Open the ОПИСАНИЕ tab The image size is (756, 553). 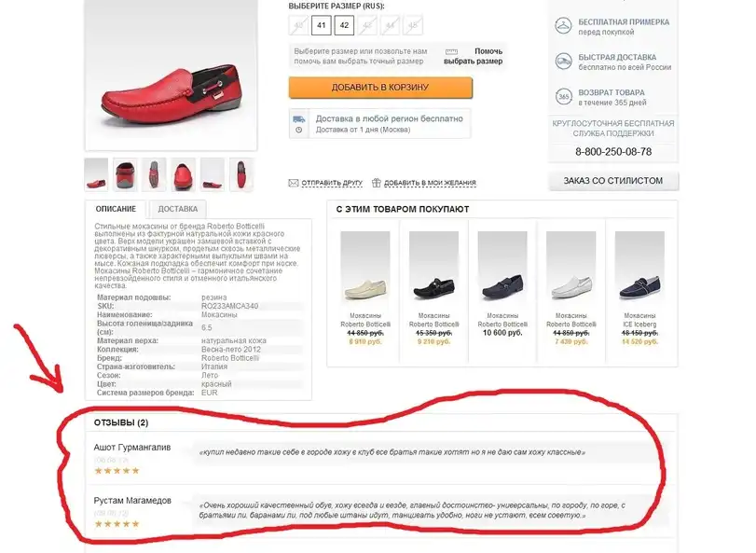pos(116,209)
